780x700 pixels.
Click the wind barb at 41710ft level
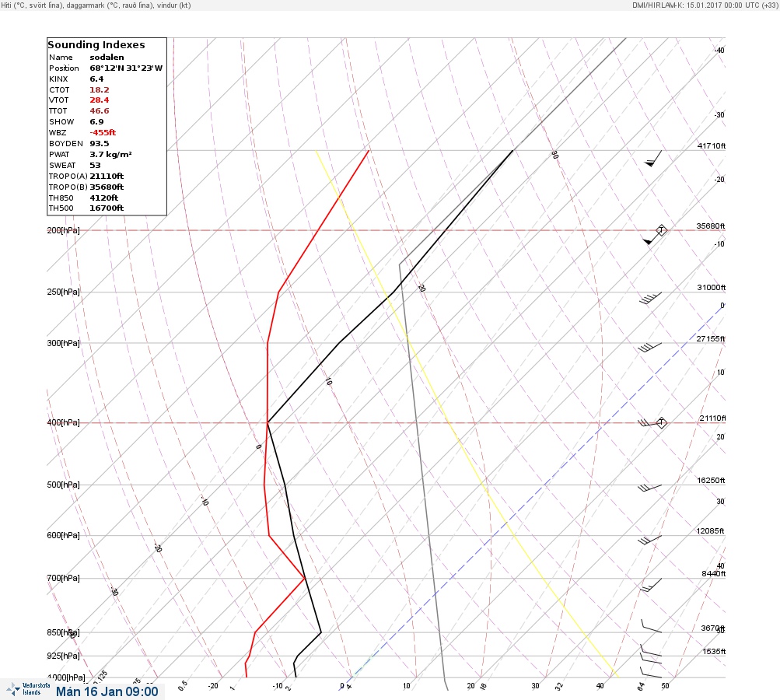(x=653, y=159)
